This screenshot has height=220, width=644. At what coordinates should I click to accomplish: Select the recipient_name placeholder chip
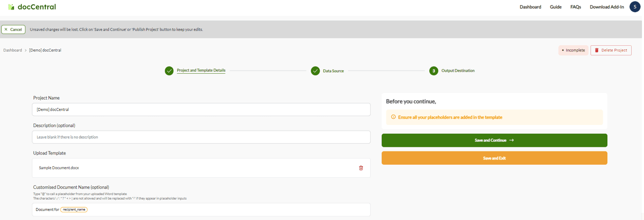pos(74,209)
